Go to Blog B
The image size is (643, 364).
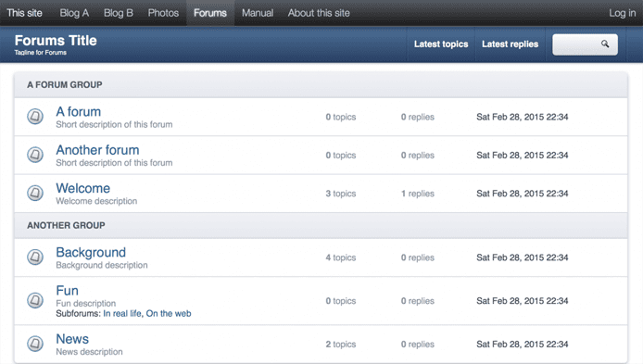coord(119,13)
